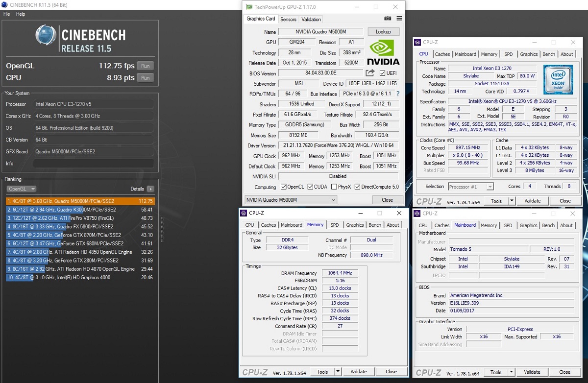This screenshot has width=588, height=383.
Task: Click the Info text field in Cinebench
Action: pos(94,164)
